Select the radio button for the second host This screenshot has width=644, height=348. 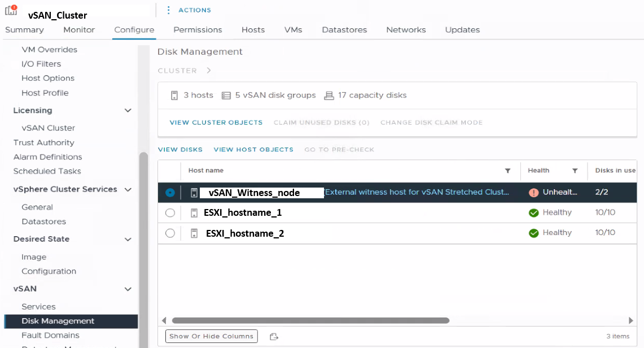170,213
